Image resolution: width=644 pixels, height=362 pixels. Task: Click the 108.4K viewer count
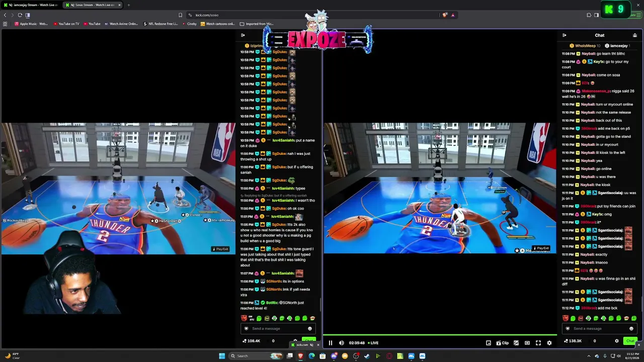click(252, 341)
